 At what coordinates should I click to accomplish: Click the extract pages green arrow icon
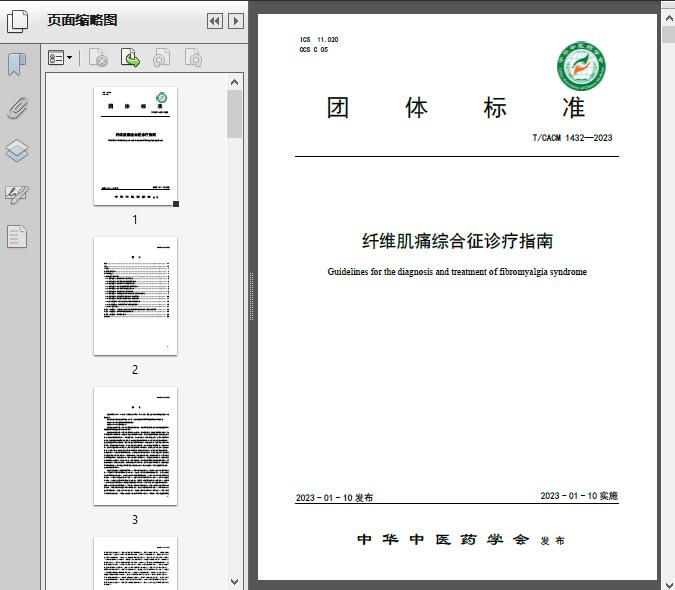pos(130,57)
